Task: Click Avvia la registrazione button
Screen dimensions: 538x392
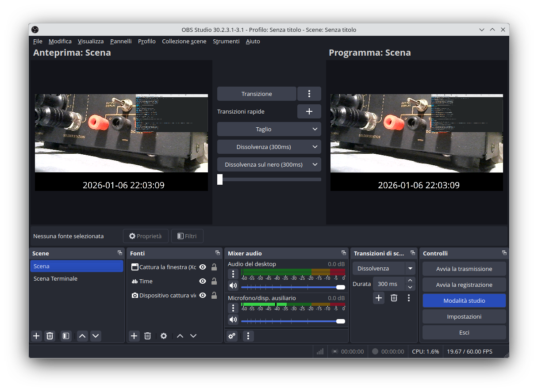Action: click(x=464, y=285)
